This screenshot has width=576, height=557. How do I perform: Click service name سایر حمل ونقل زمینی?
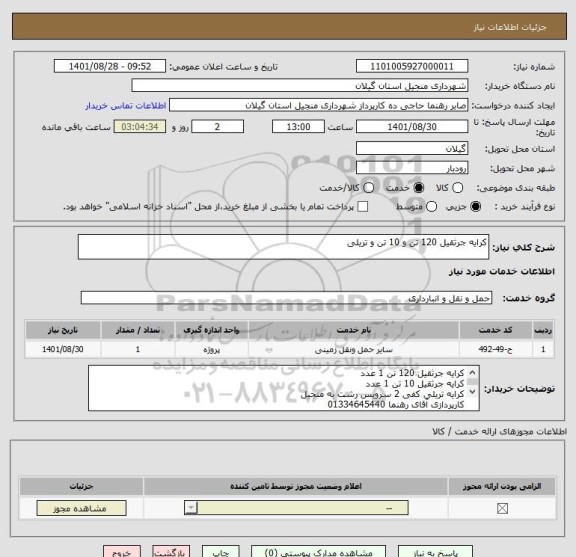[x=353, y=349]
